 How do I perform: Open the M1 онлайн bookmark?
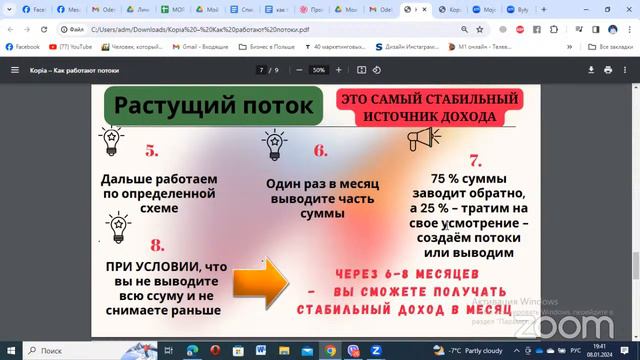[x=480, y=47]
